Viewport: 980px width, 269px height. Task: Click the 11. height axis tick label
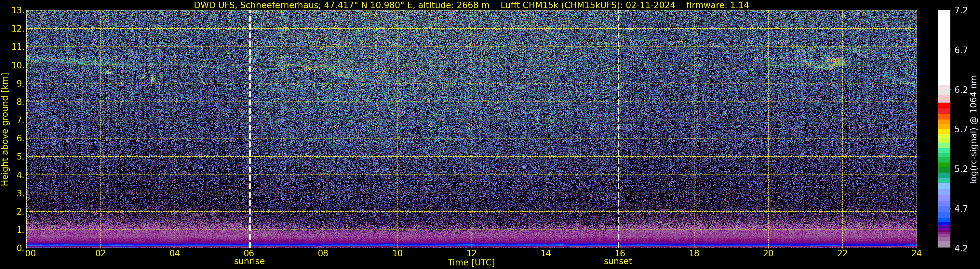click(x=18, y=47)
